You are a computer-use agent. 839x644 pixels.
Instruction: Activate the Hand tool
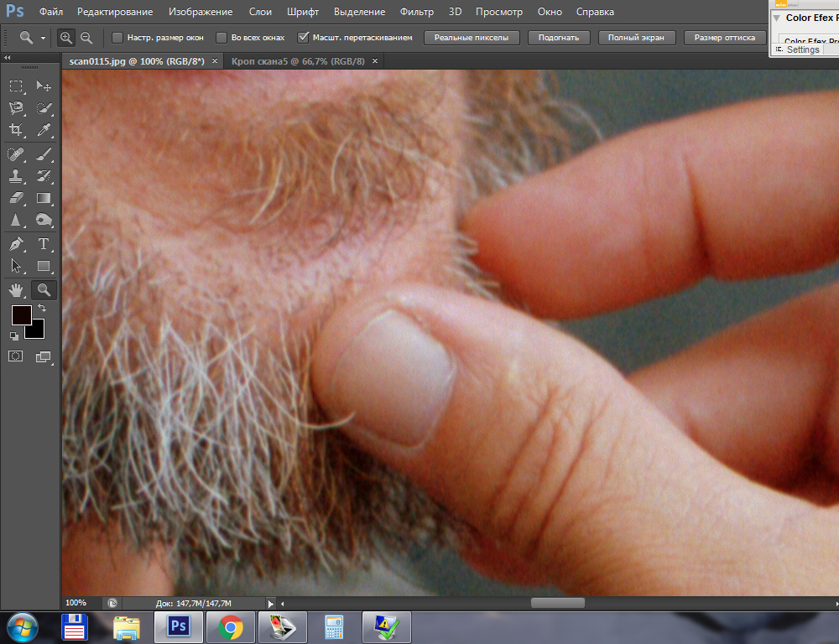16,290
